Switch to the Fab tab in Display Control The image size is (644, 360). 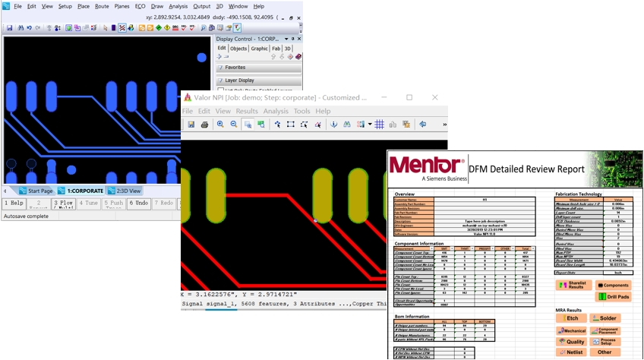tap(276, 49)
